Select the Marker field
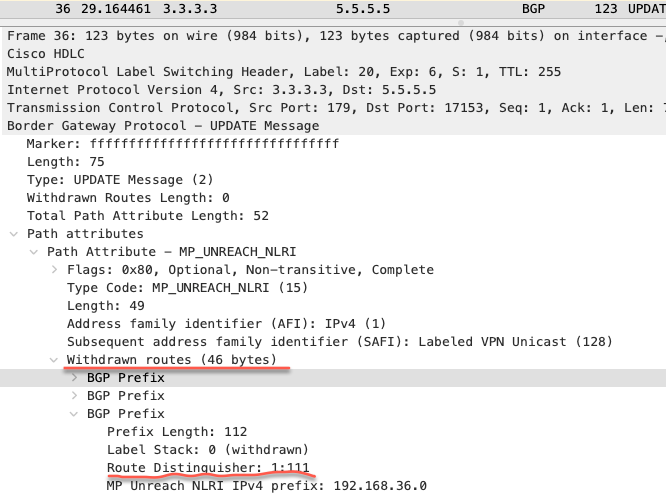The image size is (666, 501). 183,144
